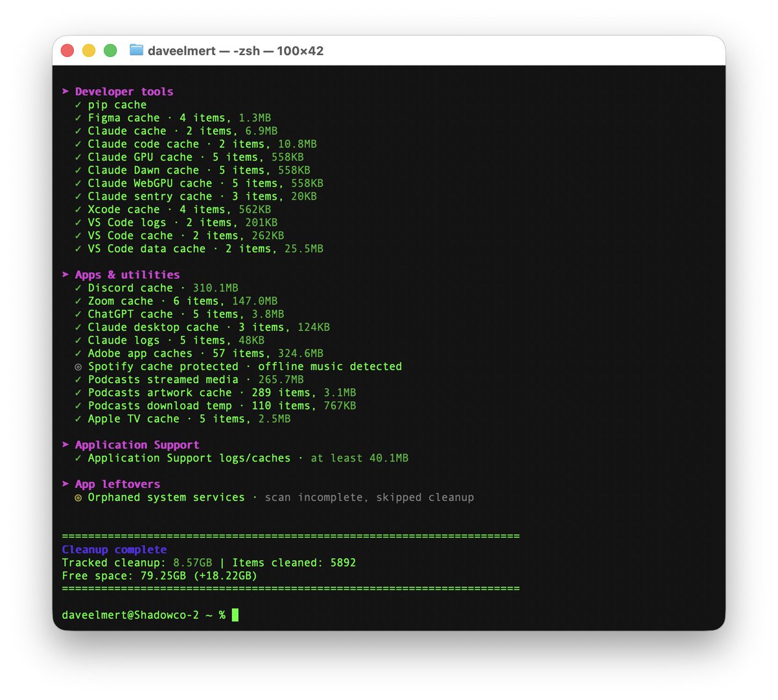Click the folder icon in the title bar
Screen dimensions: 778x700
(x=136, y=50)
